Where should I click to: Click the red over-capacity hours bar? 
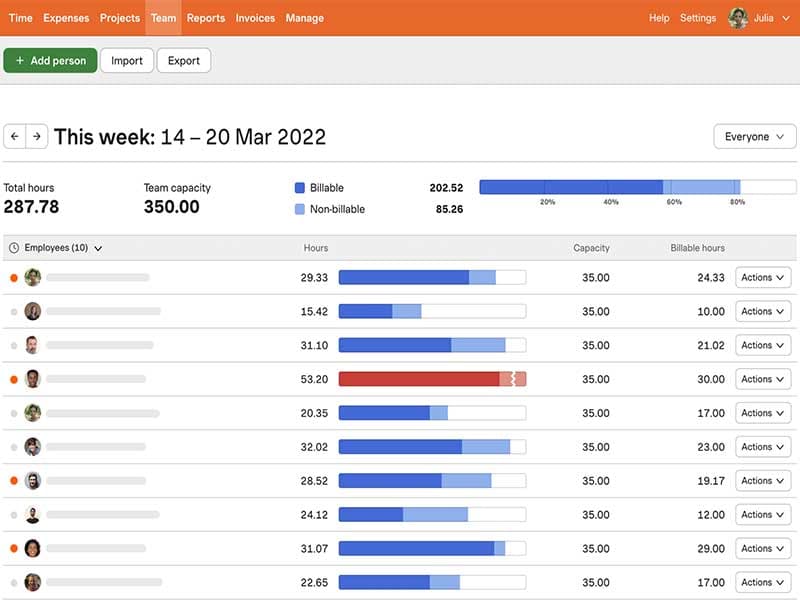coord(420,379)
